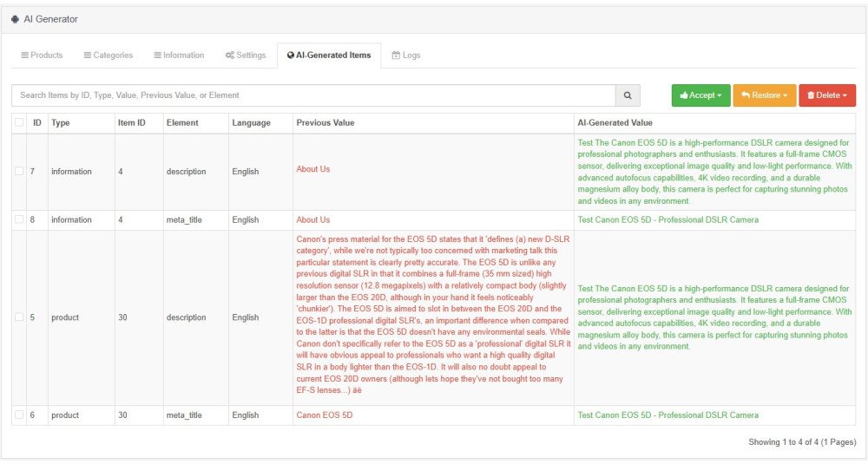Click the trash icon on Delete button

pyautogui.click(x=811, y=95)
